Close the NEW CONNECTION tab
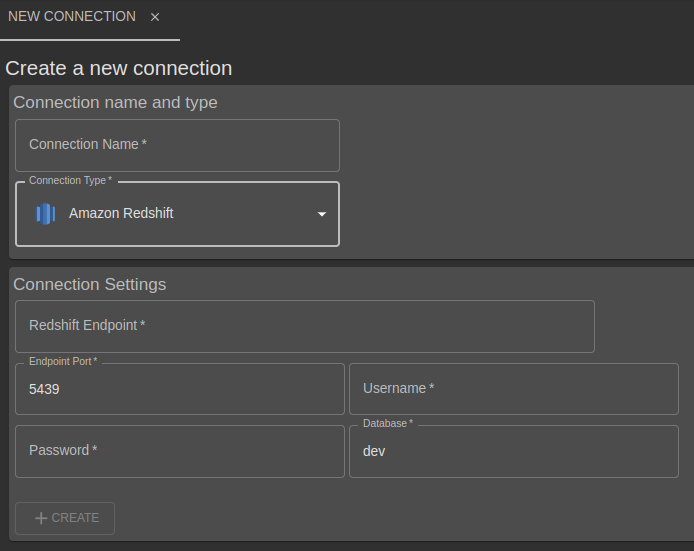694x551 pixels. tap(154, 17)
